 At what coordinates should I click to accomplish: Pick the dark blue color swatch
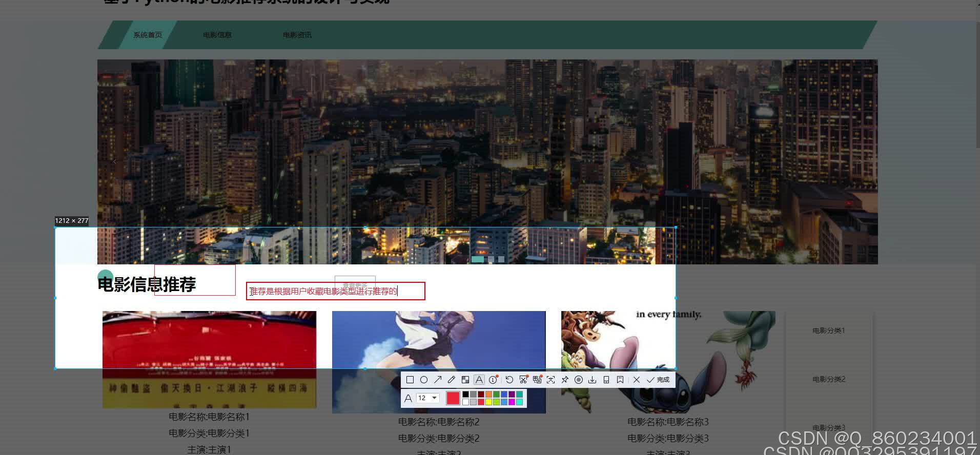point(504,394)
